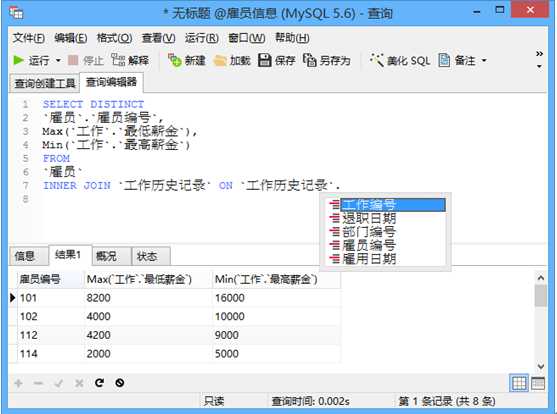Image resolution: width=557 pixels, height=414 pixels.
Task: Click the scroll down arrow of results
Action: (541, 366)
